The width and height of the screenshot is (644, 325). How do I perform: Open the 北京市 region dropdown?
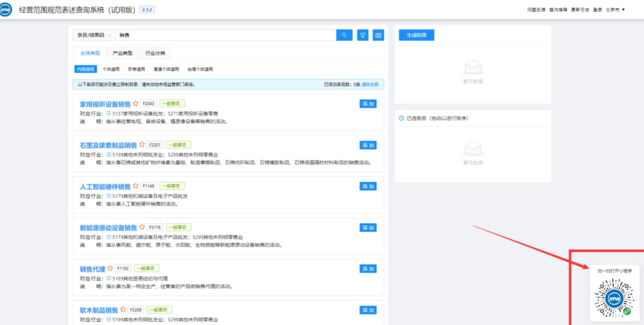[615, 10]
